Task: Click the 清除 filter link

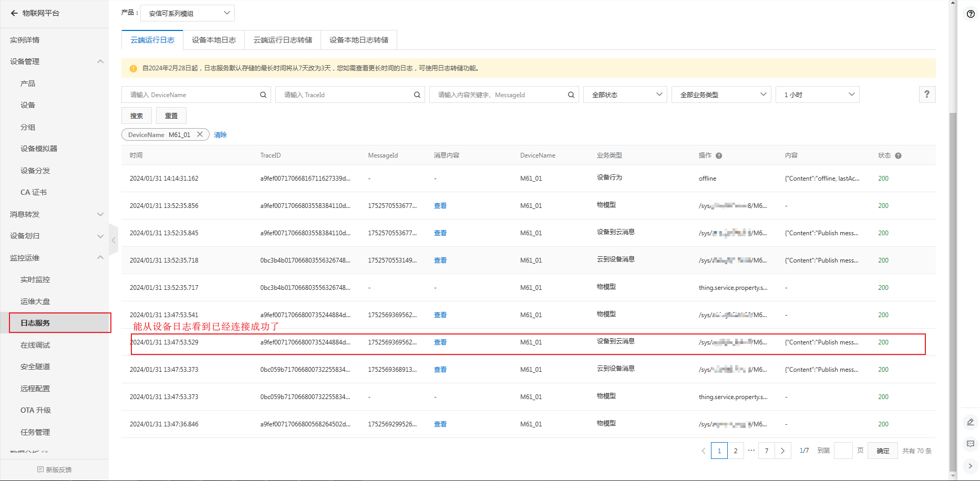Action: click(220, 135)
